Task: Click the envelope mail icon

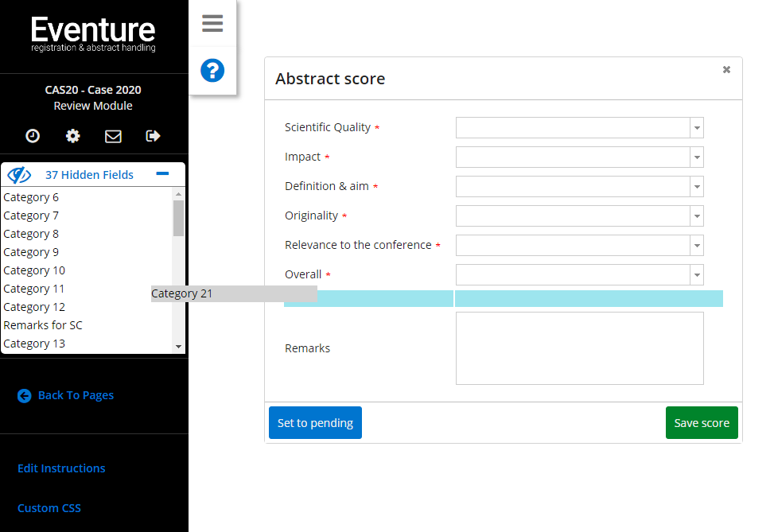Action: 113,136
